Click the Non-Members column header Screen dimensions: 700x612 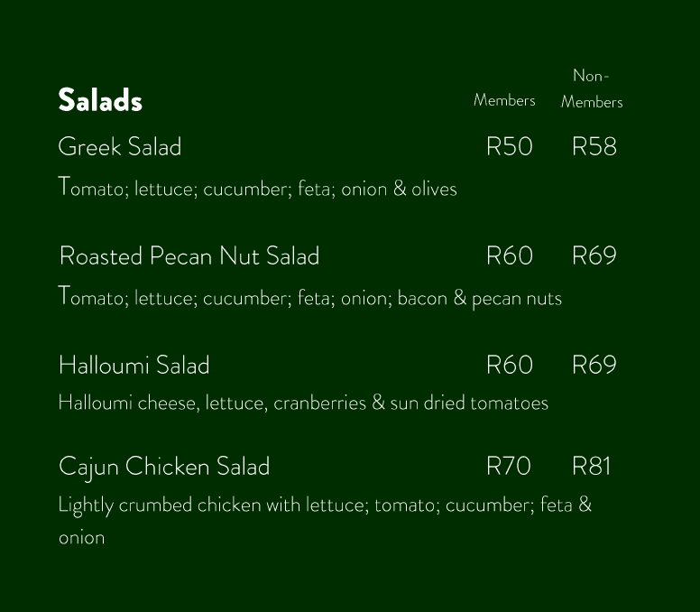[x=592, y=88]
